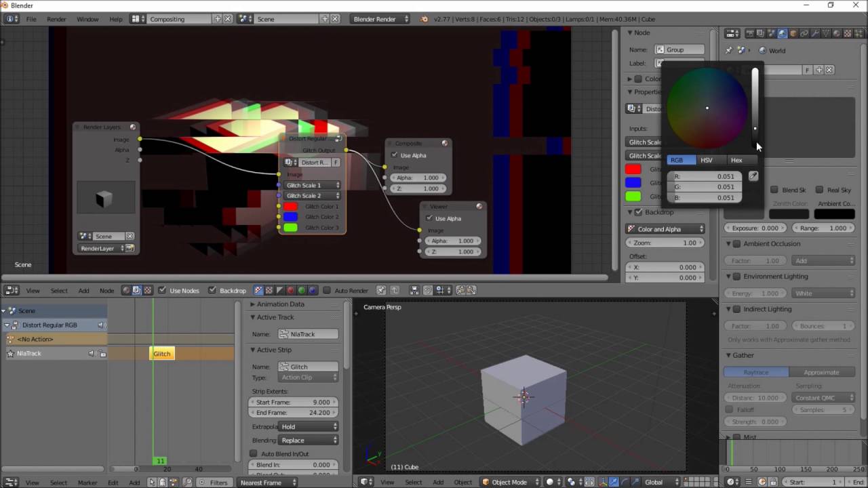Enable Auto Blend In/Out checkbox
The height and width of the screenshot is (488, 868).
tap(254, 453)
